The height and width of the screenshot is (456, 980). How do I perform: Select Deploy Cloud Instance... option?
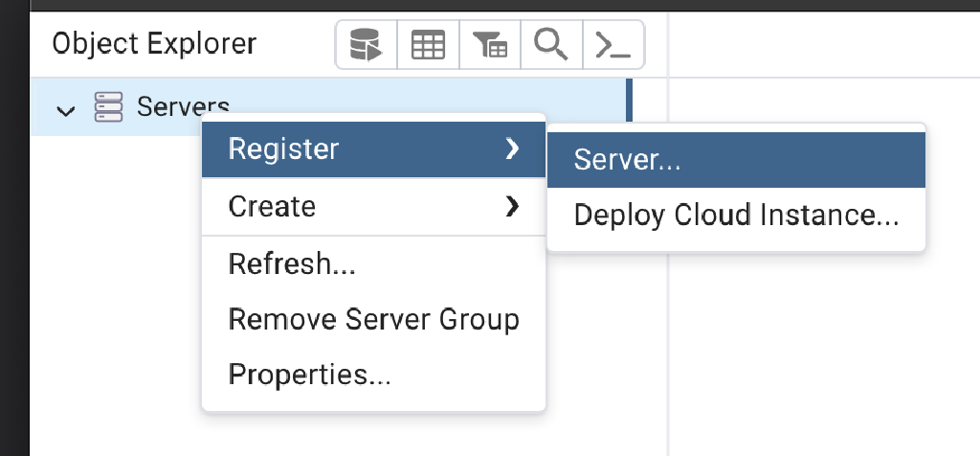(x=736, y=216)
